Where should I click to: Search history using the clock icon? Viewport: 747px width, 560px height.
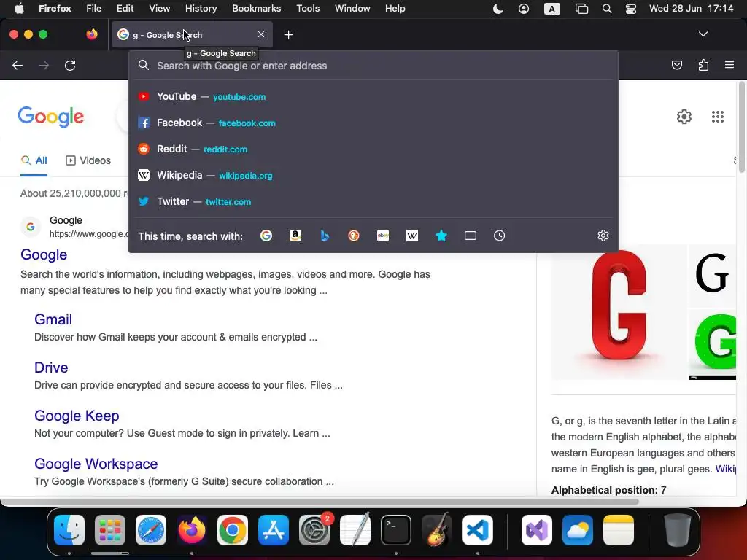499,236
